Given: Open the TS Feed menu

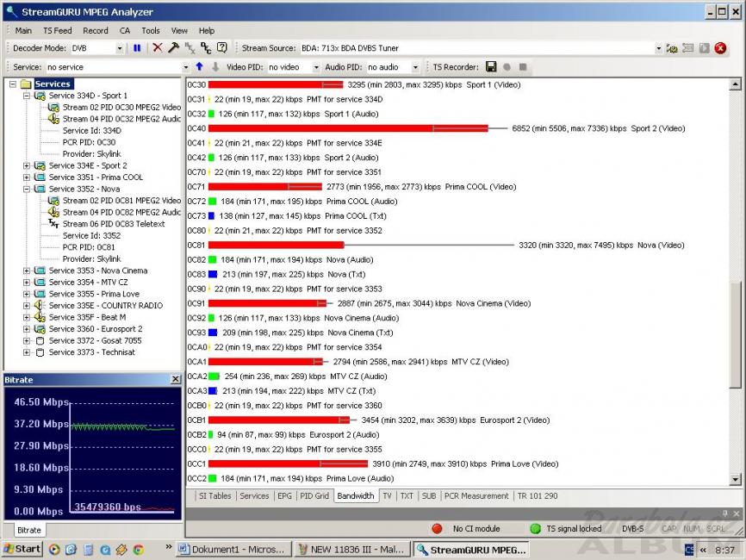Looking at the screenshot, I should coord(57,30).
